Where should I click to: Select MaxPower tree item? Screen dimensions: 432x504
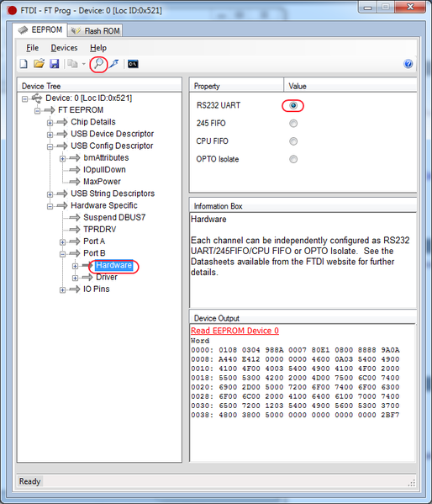[102, 181]
